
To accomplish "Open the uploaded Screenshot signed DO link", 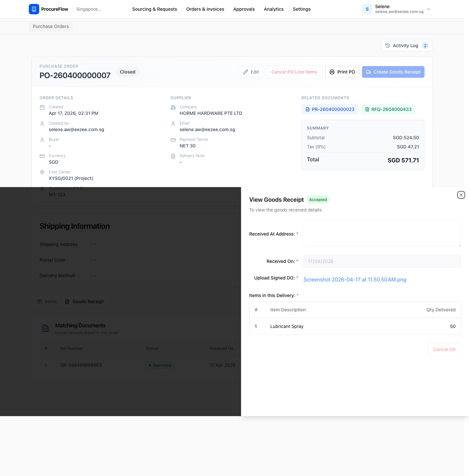I will pyautogui.click(x=355, y=279).
